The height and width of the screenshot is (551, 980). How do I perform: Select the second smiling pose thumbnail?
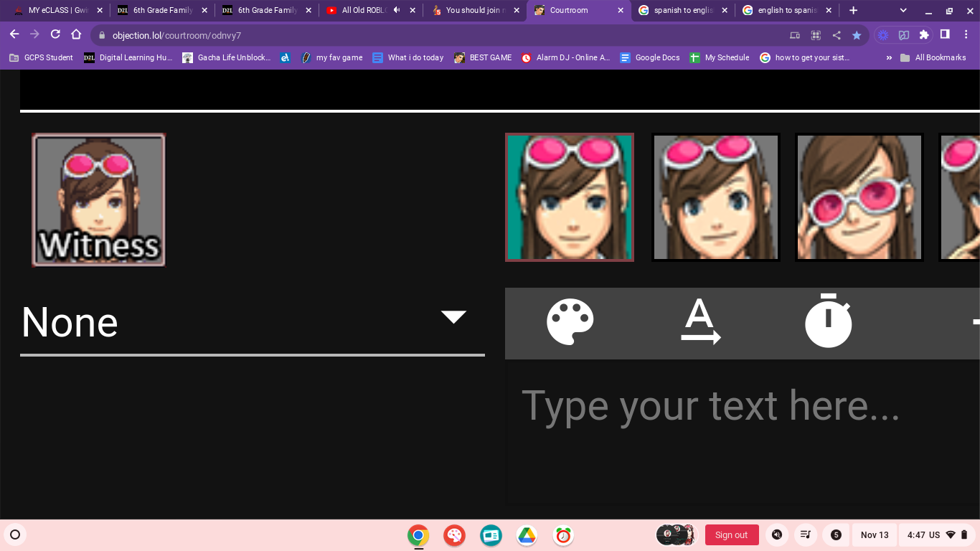tap(716, 197)
